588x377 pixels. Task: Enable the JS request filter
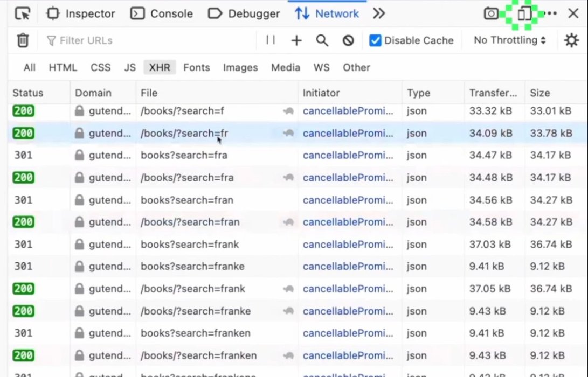pos(130,67)
